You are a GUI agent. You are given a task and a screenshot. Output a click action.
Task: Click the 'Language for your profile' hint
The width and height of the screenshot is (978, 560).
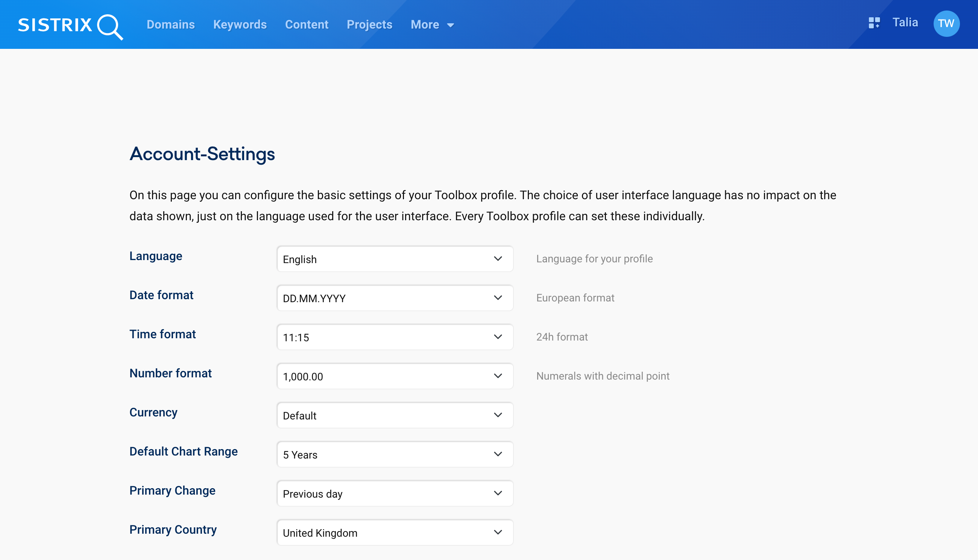click(595, 259)
